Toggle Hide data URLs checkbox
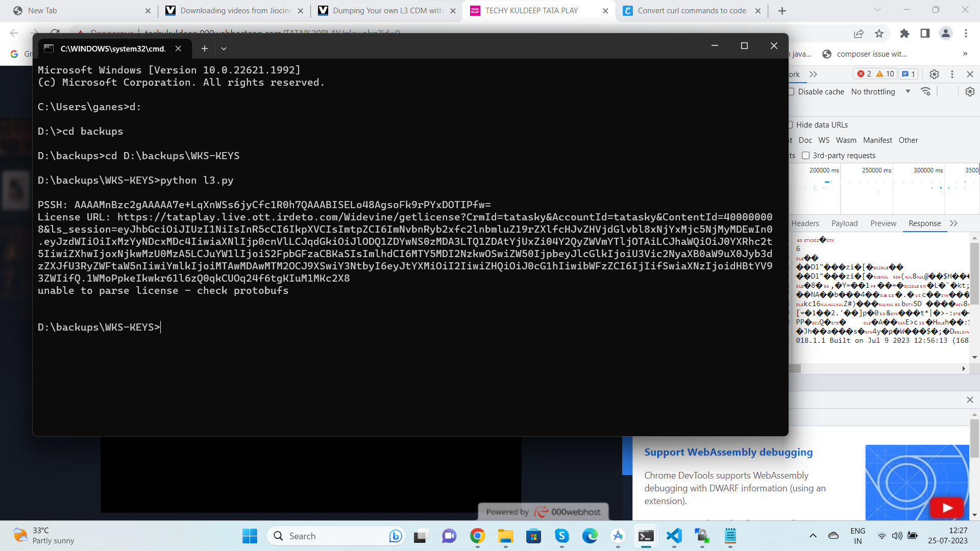The width and height of the screenshot is (980, 551). 791,125
